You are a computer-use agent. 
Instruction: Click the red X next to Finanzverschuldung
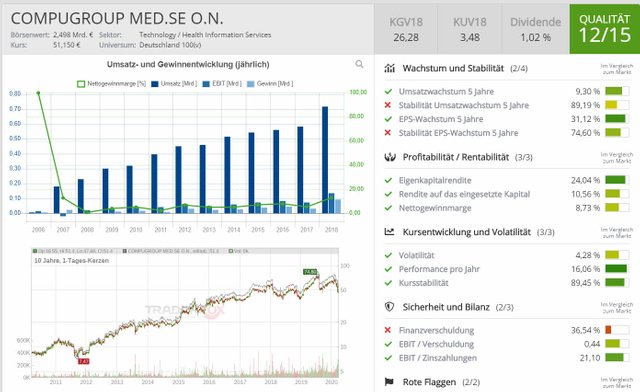click(388, 330)
